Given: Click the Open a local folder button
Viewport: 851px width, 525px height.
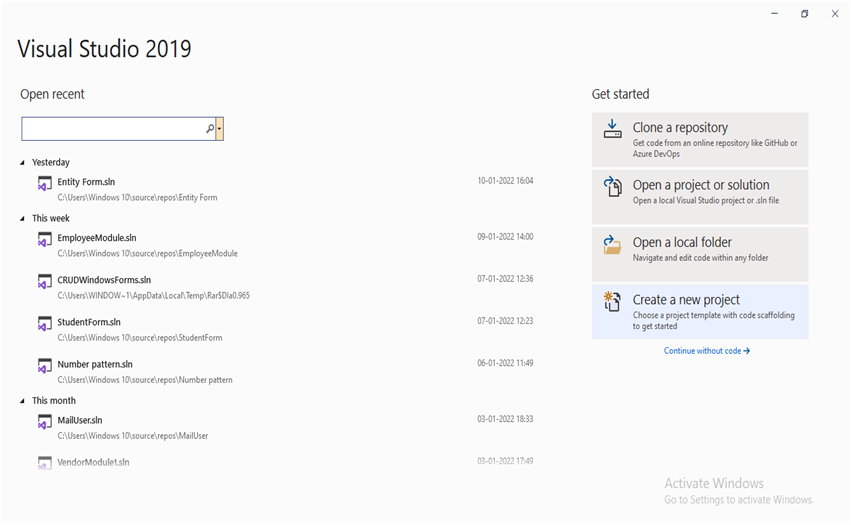Looking at the screenshot, I should (700, 254).
